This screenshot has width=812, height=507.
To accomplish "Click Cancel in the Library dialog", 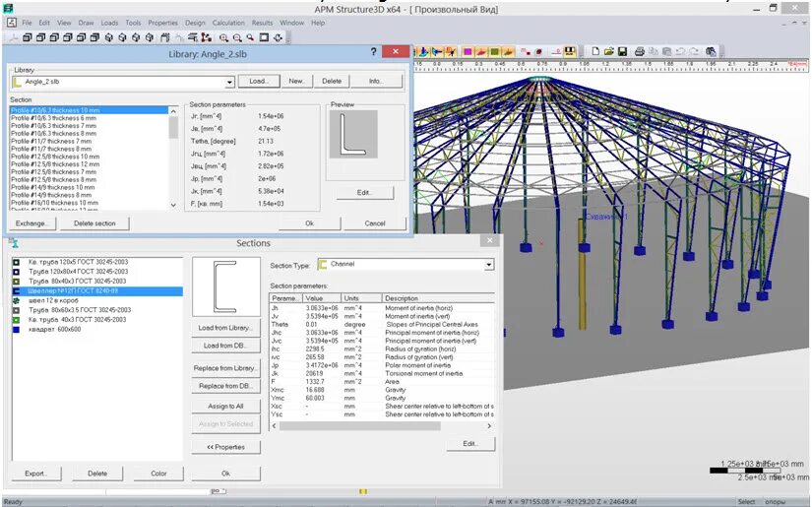I will click(x=375, y=223).
